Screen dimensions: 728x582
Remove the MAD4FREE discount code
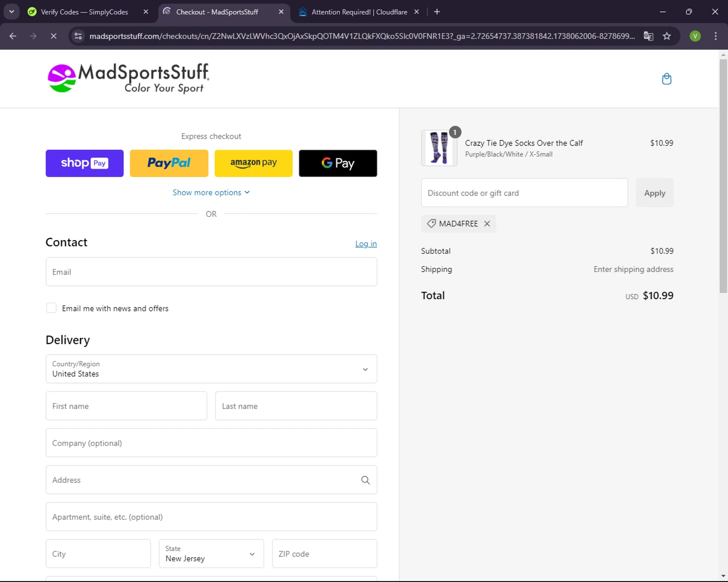click(x=487, y=224)
